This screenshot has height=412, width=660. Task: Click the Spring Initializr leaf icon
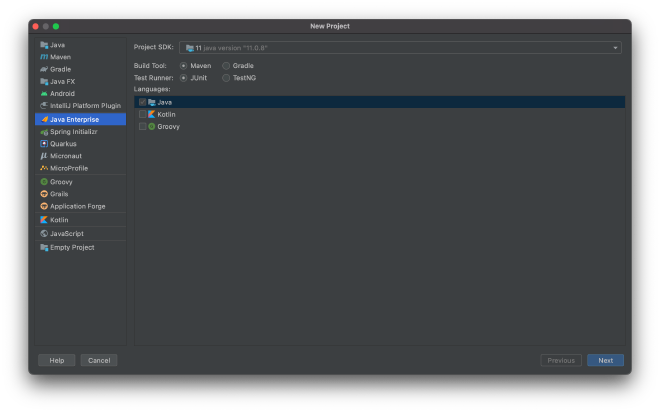[44, 132]
